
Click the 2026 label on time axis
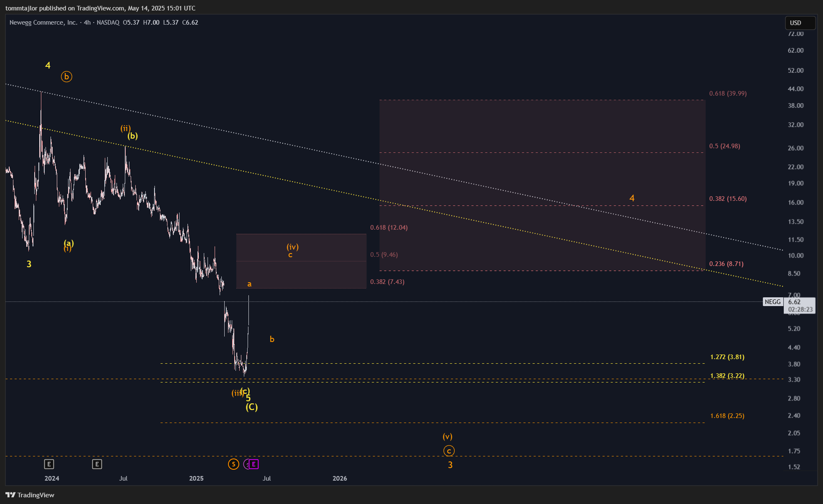tap(340, 479)
